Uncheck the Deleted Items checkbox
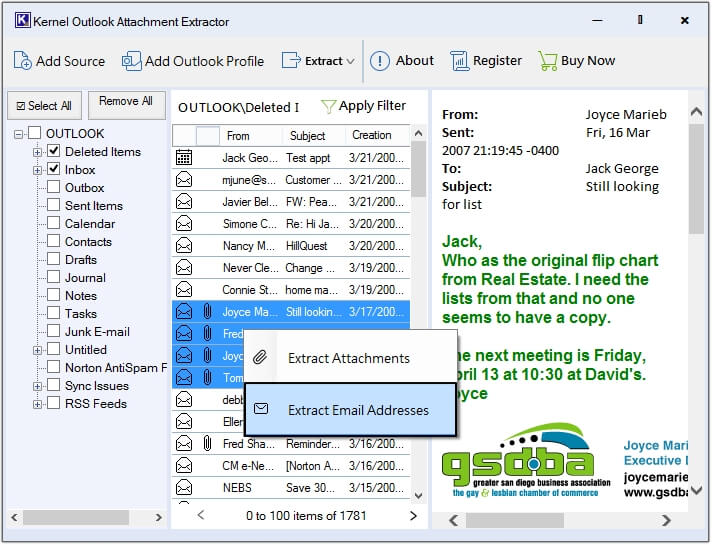This screenshot has width=712, height=545. pos(54,151)
